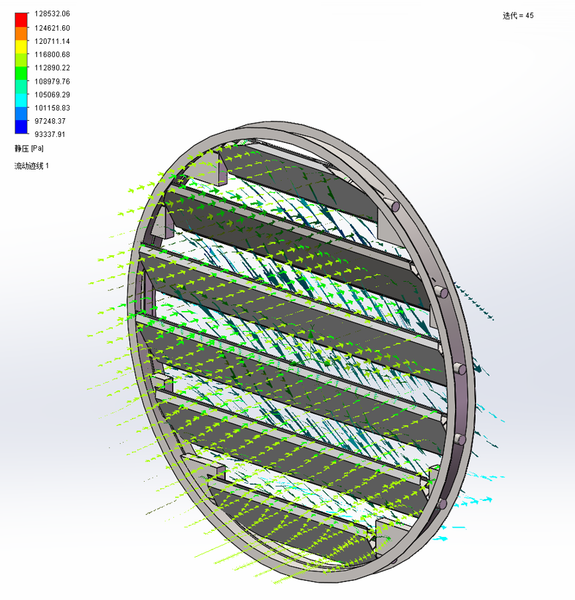Select the legend value 116800.68
Viewport: 575px width, 600px height.
pos(52,54)
